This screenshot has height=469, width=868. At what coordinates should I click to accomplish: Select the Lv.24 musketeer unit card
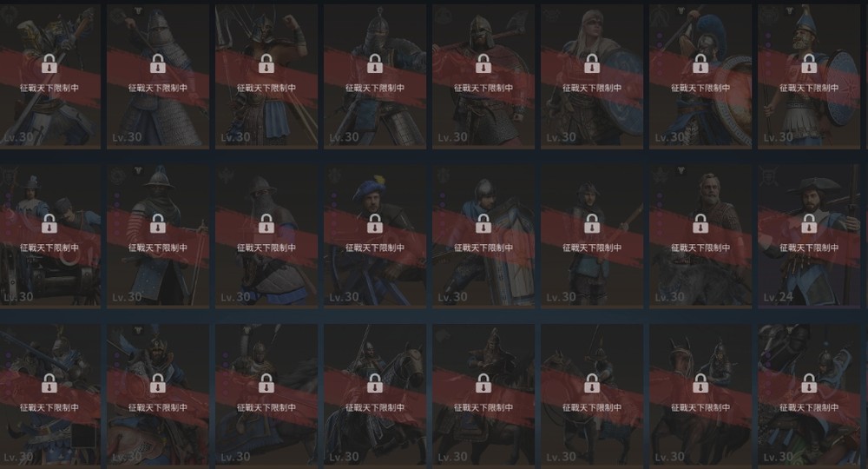coord(809,234)
